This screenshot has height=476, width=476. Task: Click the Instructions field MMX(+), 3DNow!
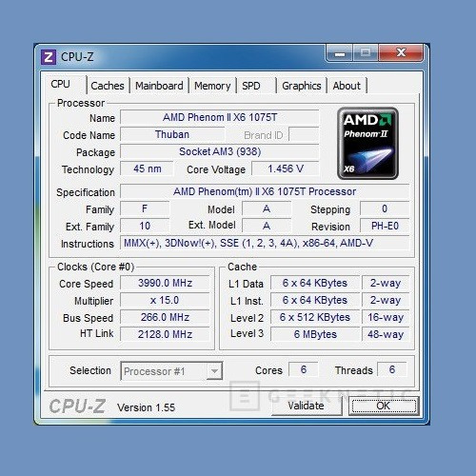[265, 243]
